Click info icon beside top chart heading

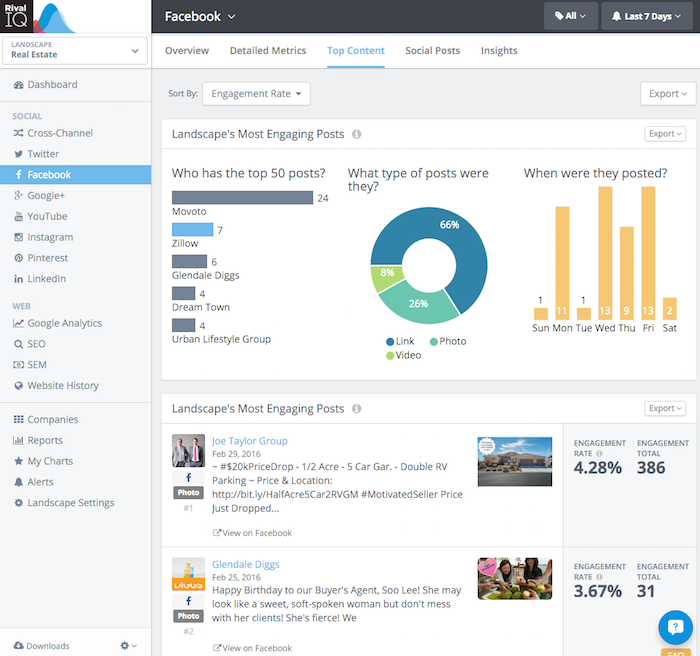(356, 134)
